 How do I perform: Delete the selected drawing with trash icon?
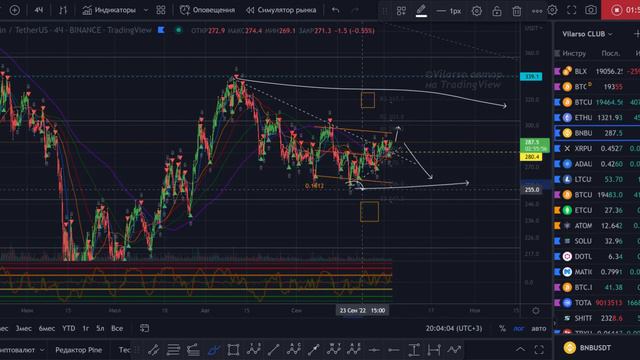tap(517, 11)
